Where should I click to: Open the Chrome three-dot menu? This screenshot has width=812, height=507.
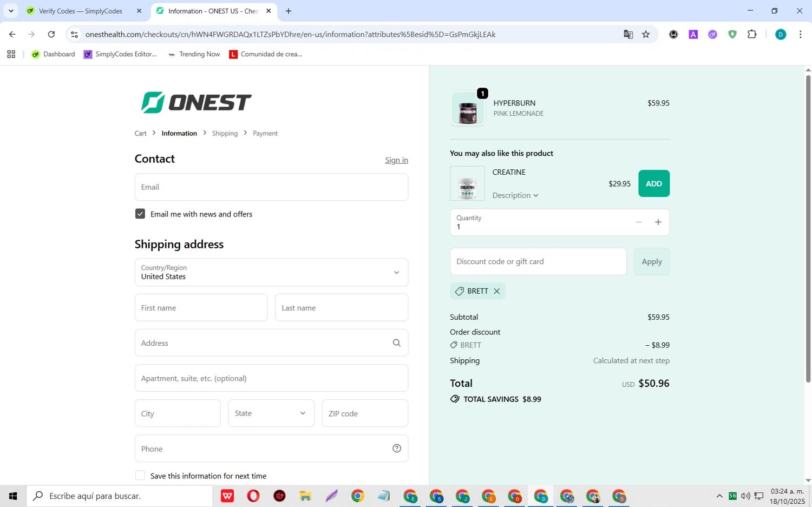click(x=800, y=34)
